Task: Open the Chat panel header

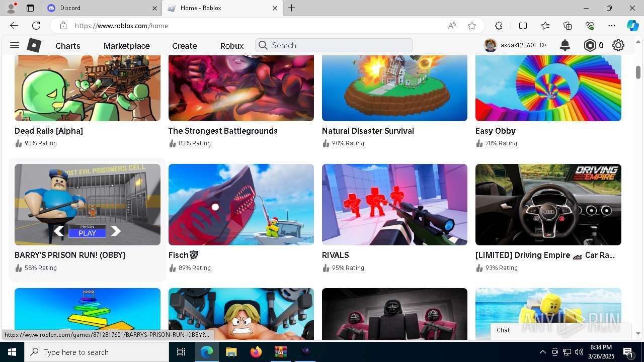Action: (561, 330)
